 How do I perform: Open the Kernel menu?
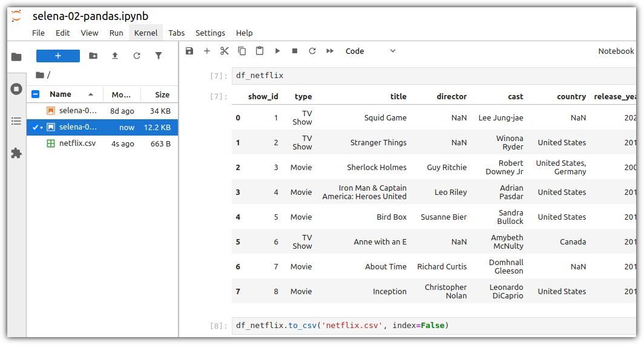(146, 33)
